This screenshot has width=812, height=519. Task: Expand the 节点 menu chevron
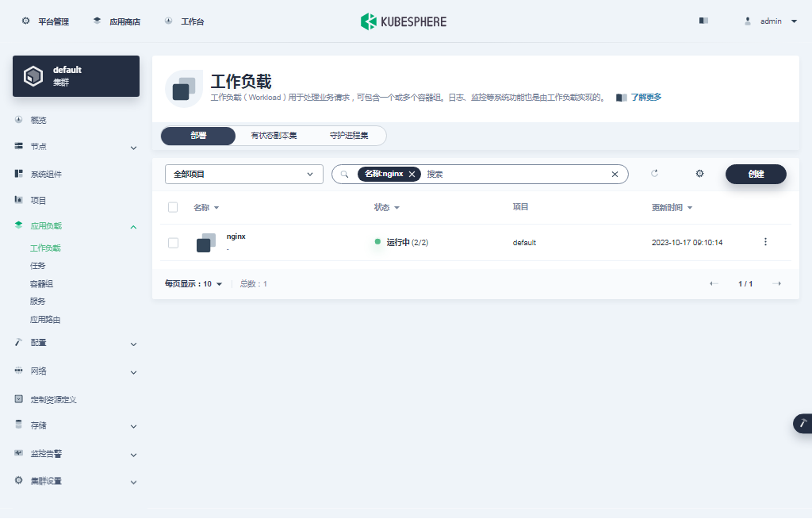pyautogui.click(x=133, y=148)
